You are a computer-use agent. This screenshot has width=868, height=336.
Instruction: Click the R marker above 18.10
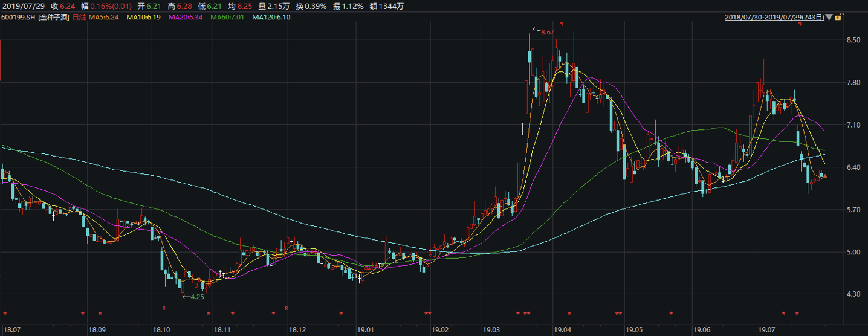pyautogui.click(x=163, y=308)
